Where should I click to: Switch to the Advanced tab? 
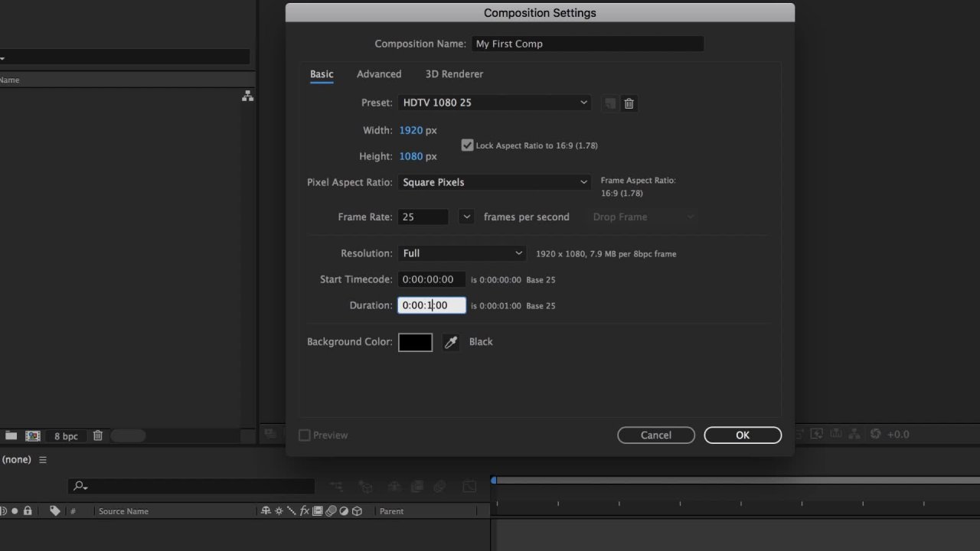coord(379,73)
